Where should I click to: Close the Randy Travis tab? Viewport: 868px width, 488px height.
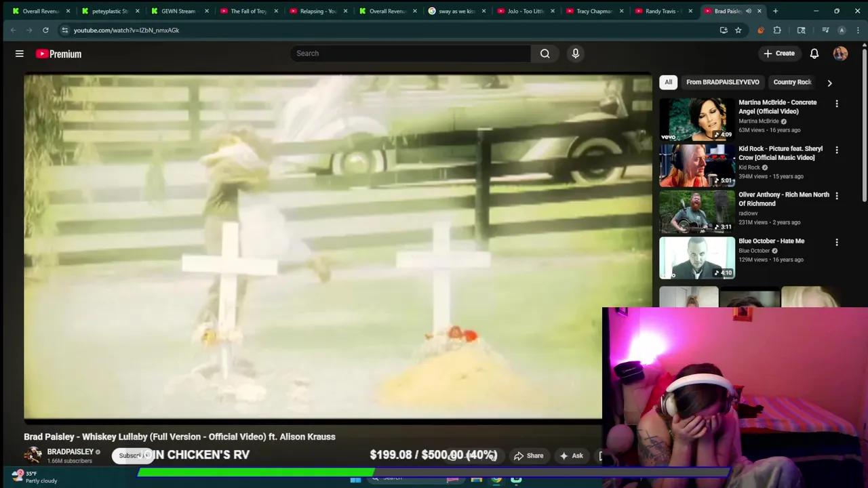coord(690,11)
